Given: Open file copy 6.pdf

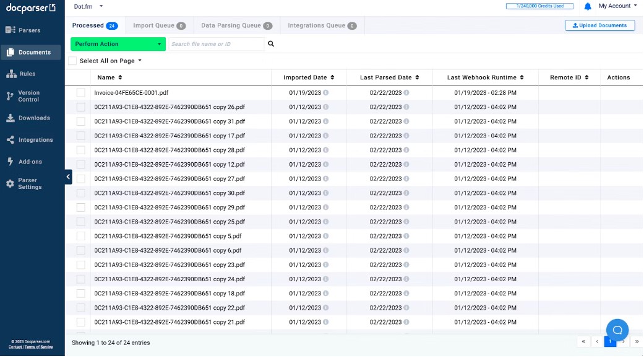Looking at the screenshot, I should [168, 250].
